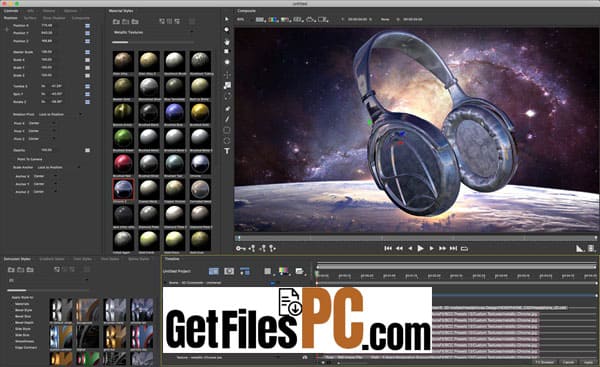This screenshot has width=600, height=367.
Task: Toggle the Position X animation checkbox
Action: [x=87, y=26]
